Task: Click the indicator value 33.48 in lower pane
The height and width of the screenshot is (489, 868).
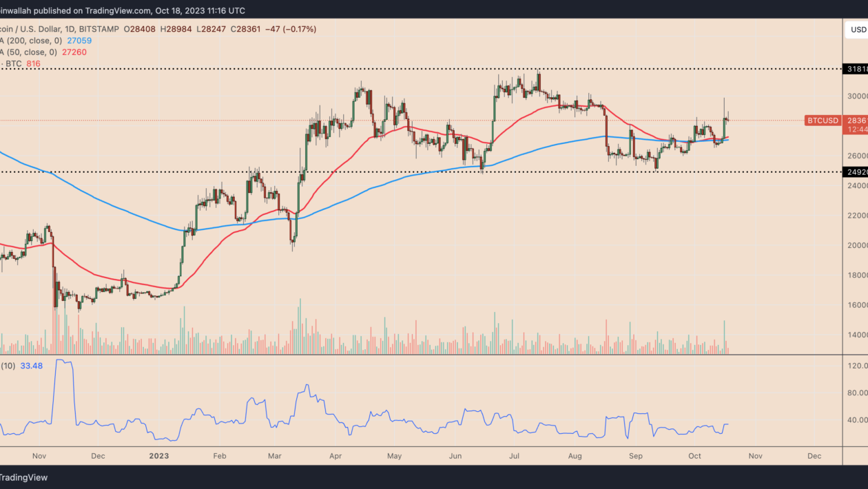Action: point(32,366)
